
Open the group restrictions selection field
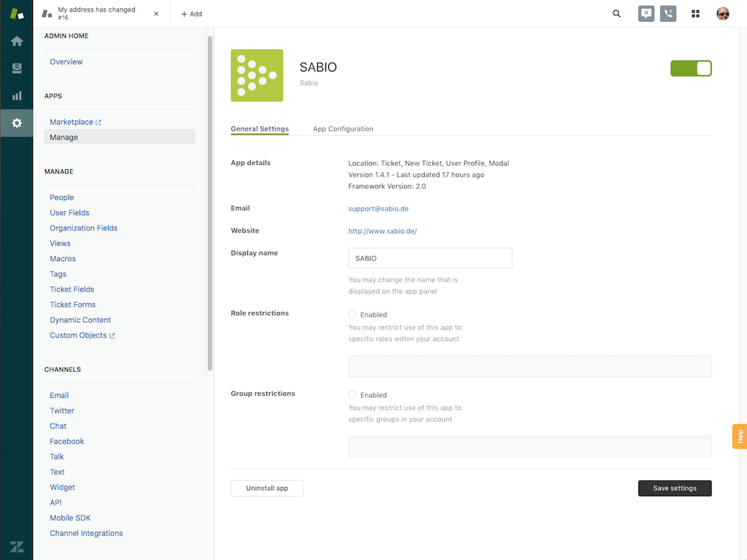[530, 446]
